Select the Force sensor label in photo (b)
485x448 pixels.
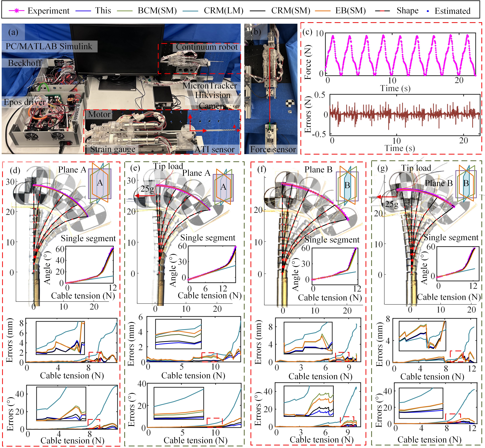(273, 149)
